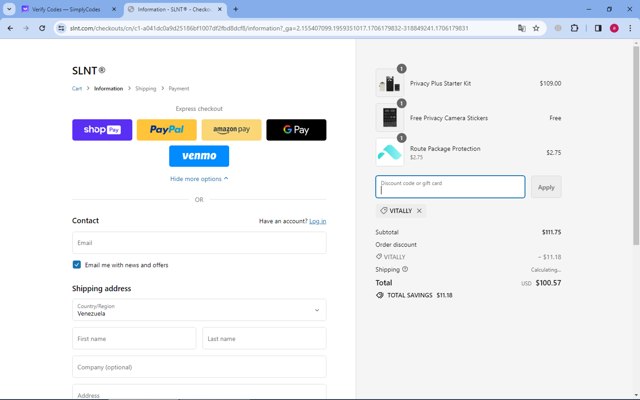
Task: Focus the Email input field
Action: tap(199, 242)
